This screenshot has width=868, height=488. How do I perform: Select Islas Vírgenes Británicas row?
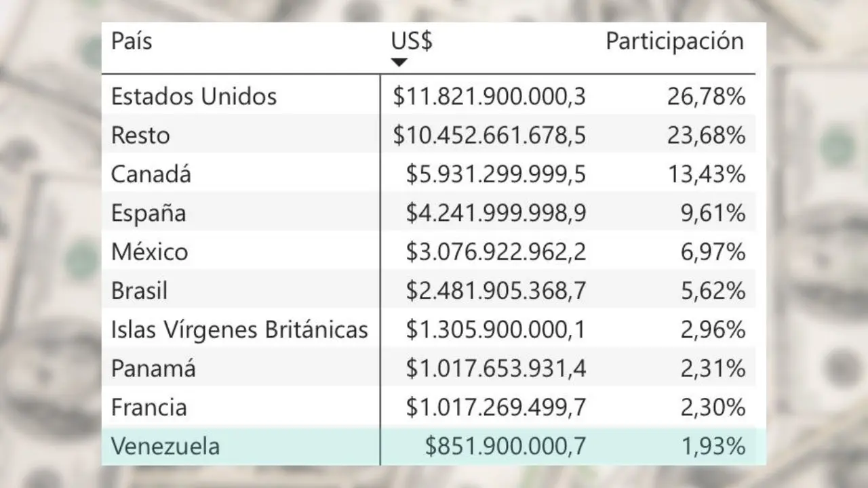pyautogui.click(x=239, y=330)
